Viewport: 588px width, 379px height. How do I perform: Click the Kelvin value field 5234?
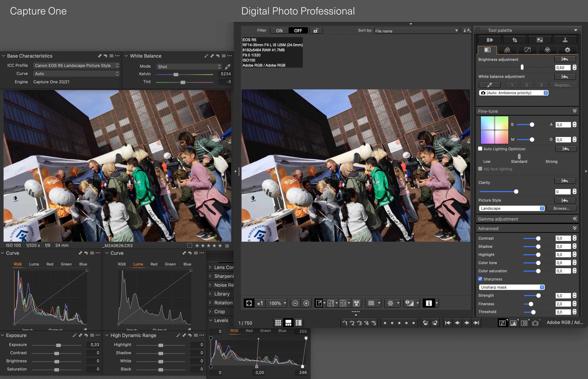tap(225, 74)
